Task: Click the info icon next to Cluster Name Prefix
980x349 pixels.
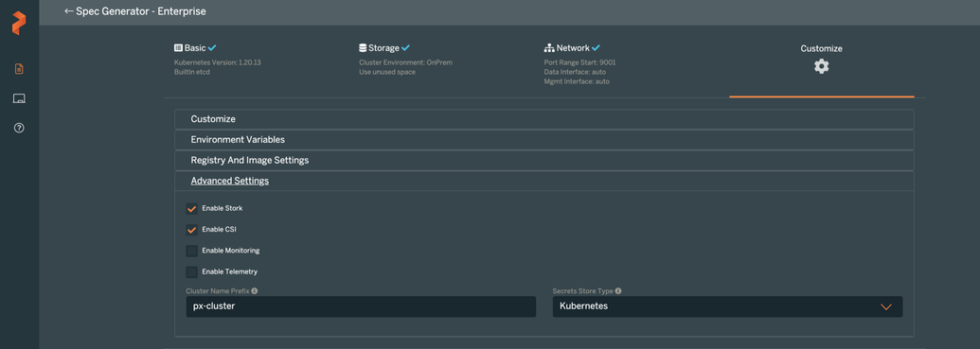Action: pos(255,291)
